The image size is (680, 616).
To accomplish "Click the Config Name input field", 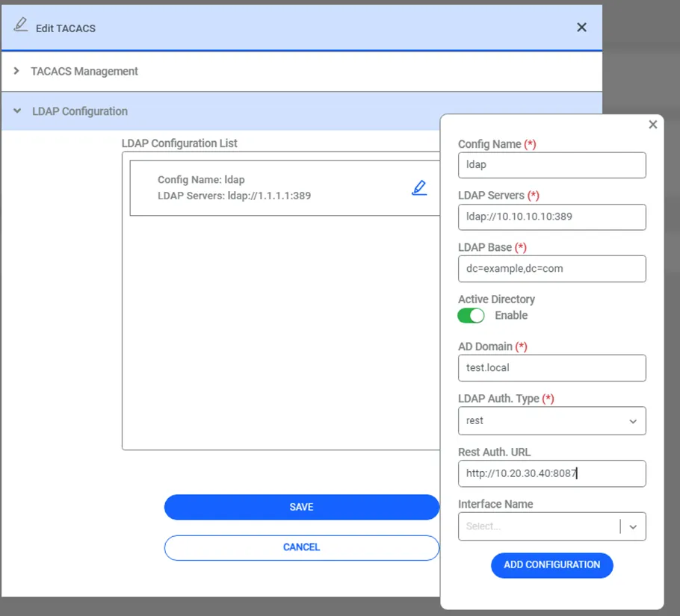I will click(551, 165).
